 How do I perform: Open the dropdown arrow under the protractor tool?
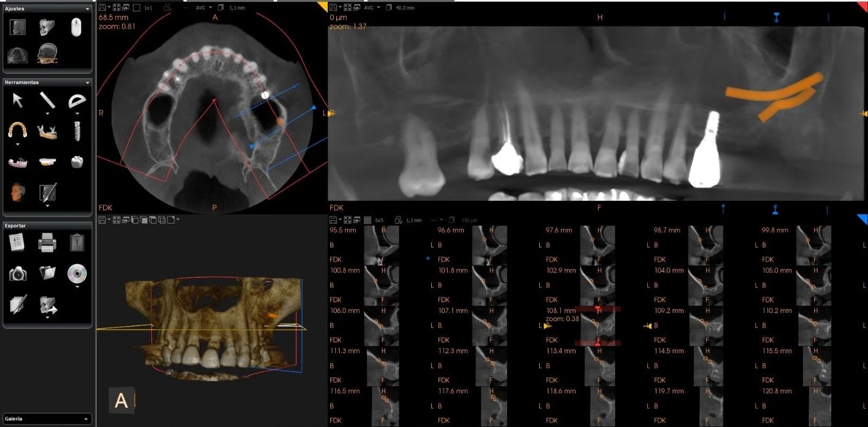pos(77,114)
